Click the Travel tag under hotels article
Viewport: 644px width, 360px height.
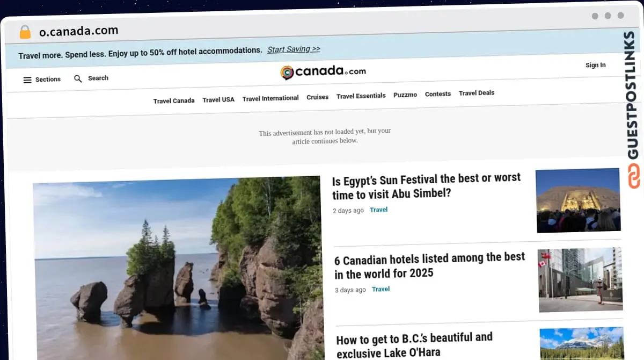click(x=380, y=289)
